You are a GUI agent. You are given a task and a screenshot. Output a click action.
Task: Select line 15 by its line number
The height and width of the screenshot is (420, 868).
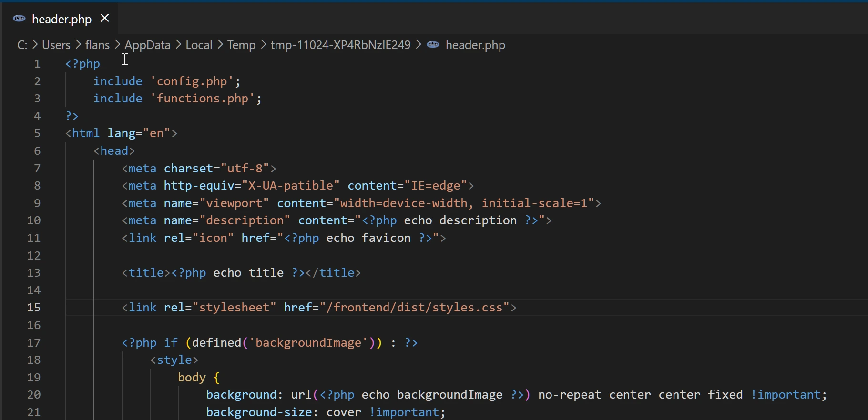click(x=34, y=308)
